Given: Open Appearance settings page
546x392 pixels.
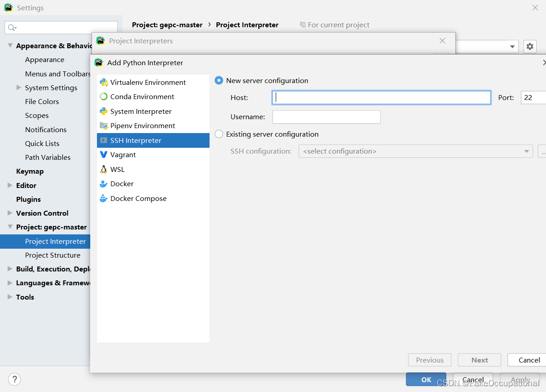Looking at the screenshot, I should click(45, 60).
